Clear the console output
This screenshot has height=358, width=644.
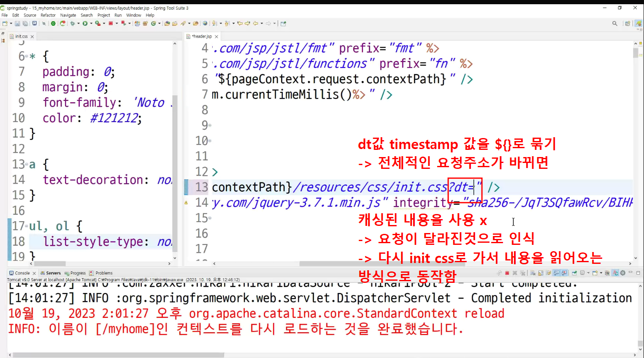(x=533, y=273)
